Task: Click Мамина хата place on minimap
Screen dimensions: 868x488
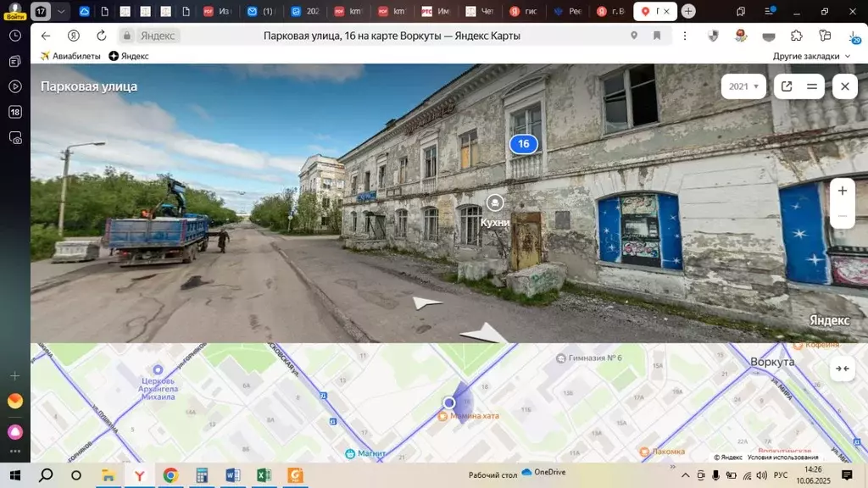Action: point(470,416)
